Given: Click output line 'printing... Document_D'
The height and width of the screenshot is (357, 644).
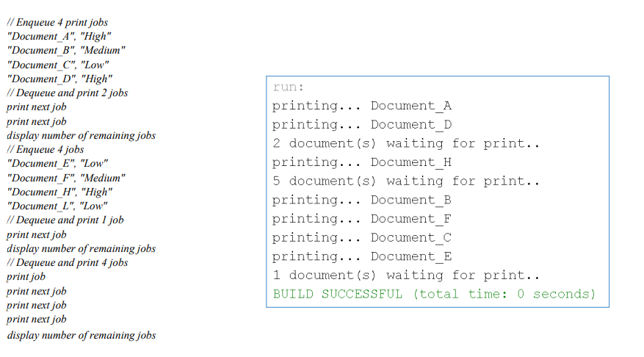Looking at the screenshot, I should 362,125.
